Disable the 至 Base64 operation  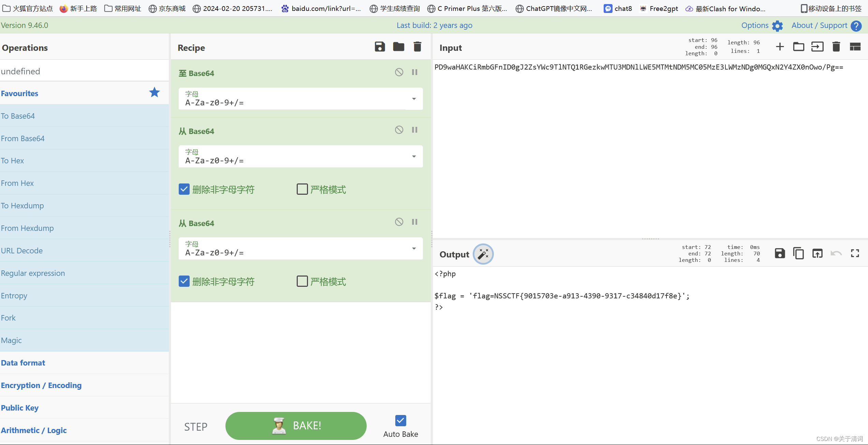399,72
